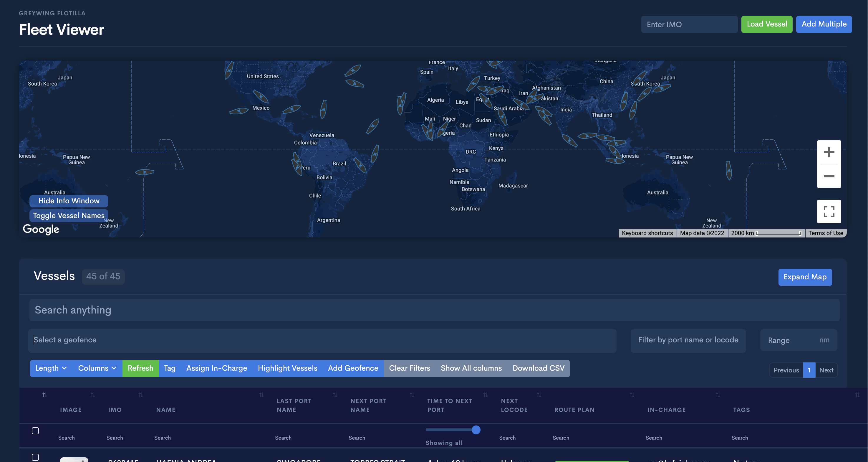868x462 pixels.
Task: Sort by LAST PORT NAME column
Action: pyautogui.click(x=335, y=395)
